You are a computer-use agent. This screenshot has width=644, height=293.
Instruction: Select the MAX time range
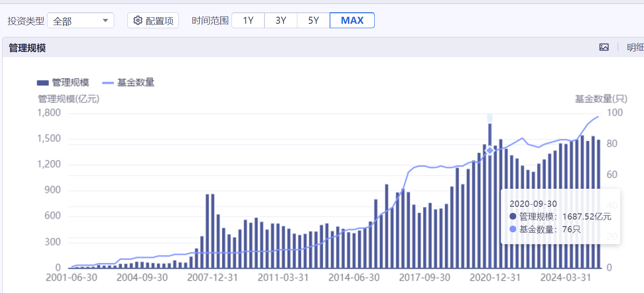point(352,21)
